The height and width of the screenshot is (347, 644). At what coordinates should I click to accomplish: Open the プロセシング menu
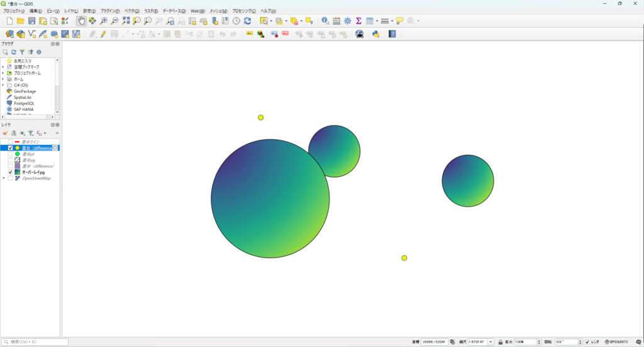point(244,11)
